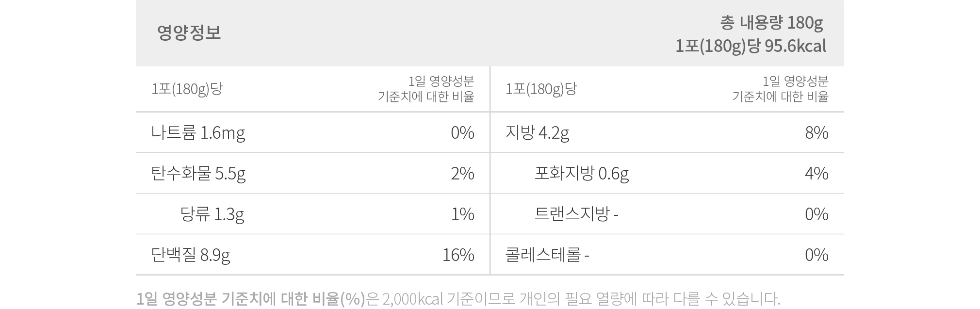Click the 1% value for 당류
Screen dimensions: 980x309
click(463, 214)
